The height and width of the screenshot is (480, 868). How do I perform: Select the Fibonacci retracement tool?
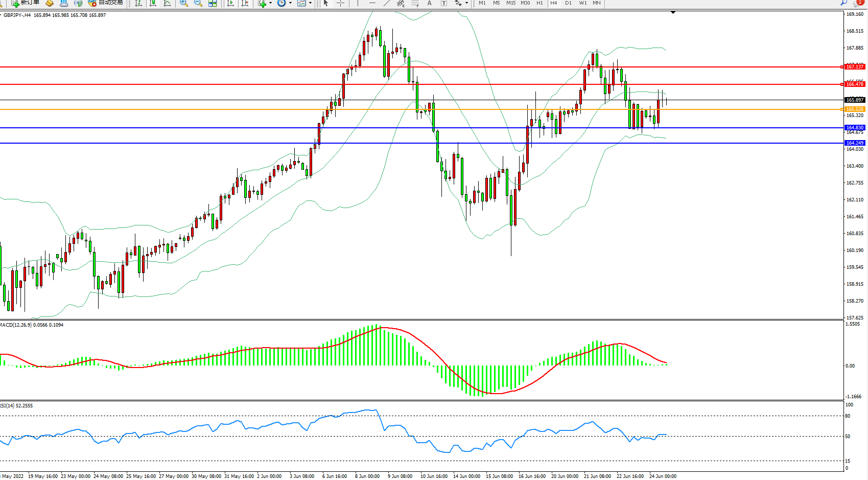click(415, 3)
